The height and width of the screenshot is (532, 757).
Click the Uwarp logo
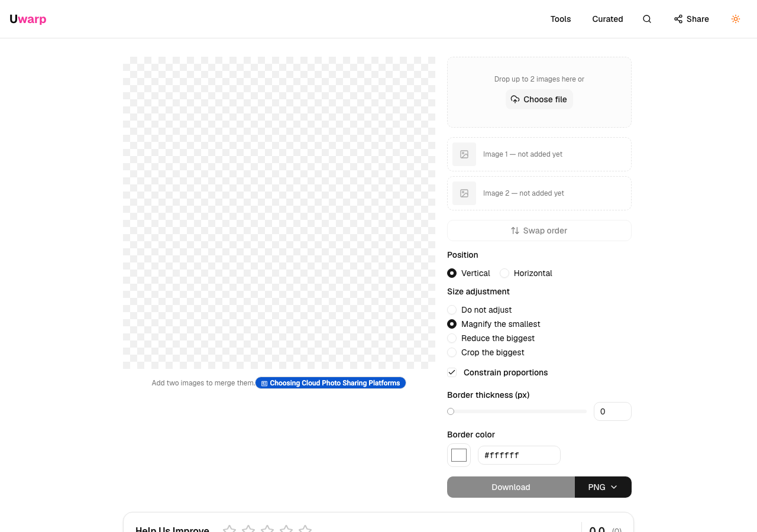tap(28, 19)
